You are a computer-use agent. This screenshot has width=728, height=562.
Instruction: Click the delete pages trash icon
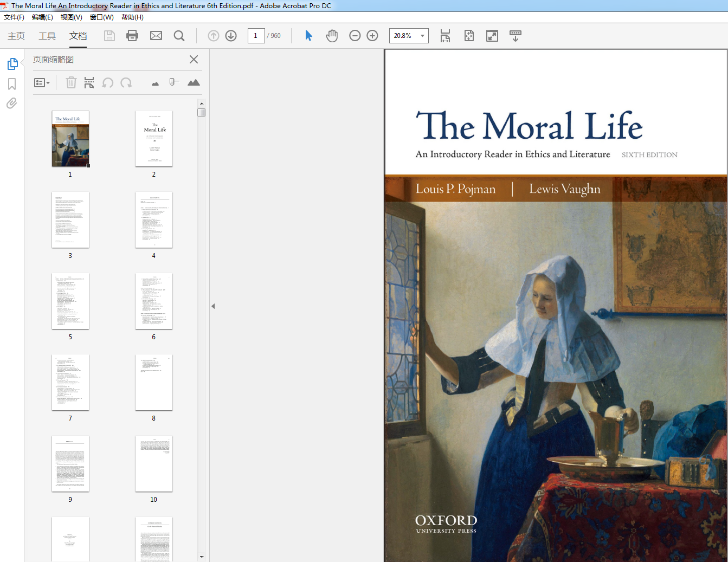coord(71,82)
